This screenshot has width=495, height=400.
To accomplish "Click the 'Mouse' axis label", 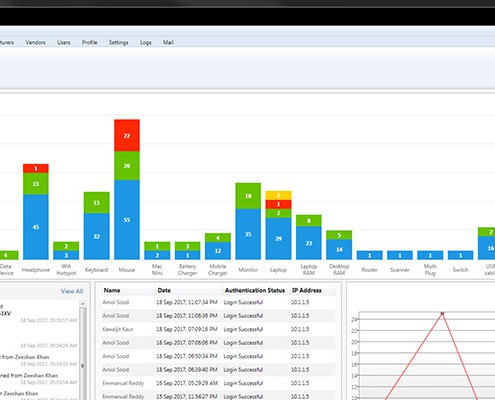I will tap(127, 270).
